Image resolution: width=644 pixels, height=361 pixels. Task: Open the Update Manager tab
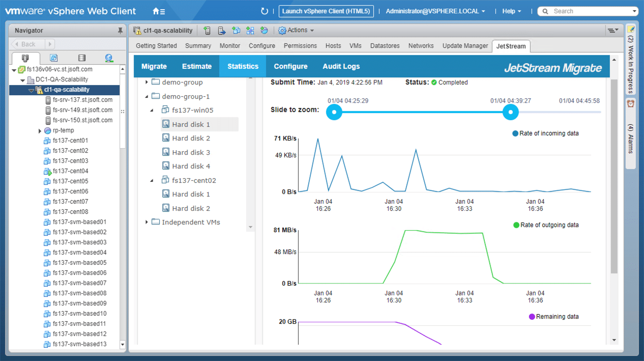(x=465, y=46)
